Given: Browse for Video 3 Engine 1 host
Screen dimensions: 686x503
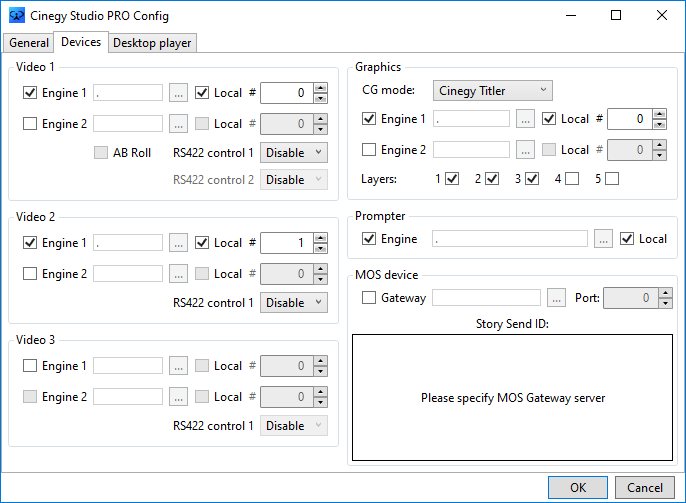Looking at the screenshot, I should point(178,366).
